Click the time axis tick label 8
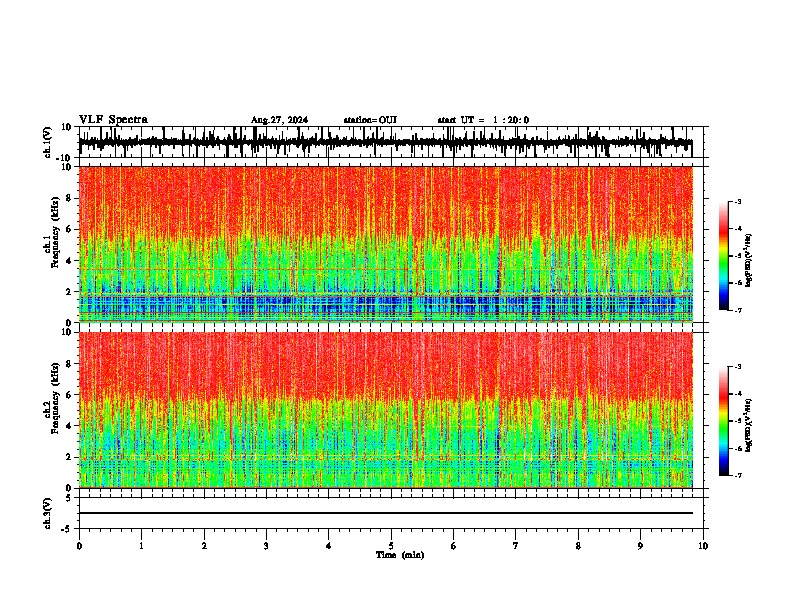The height and width of the screenshot is (612, 792). pos(578,546)
